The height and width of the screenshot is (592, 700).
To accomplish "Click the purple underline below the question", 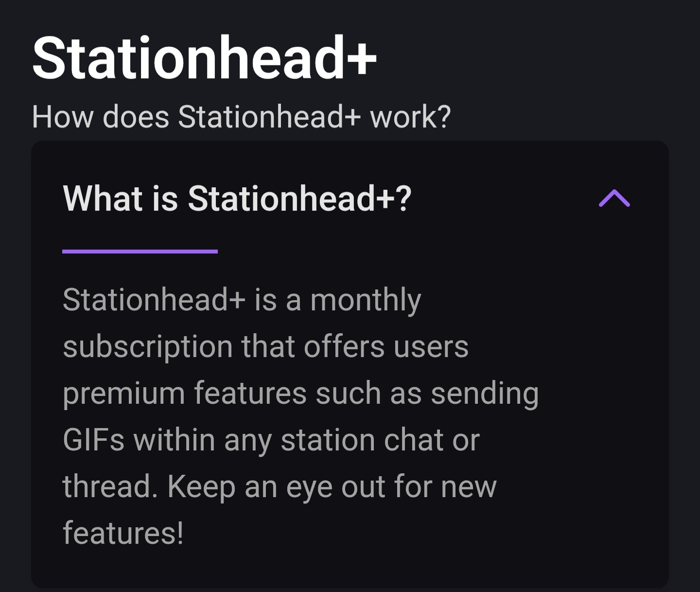I will 140,251.
